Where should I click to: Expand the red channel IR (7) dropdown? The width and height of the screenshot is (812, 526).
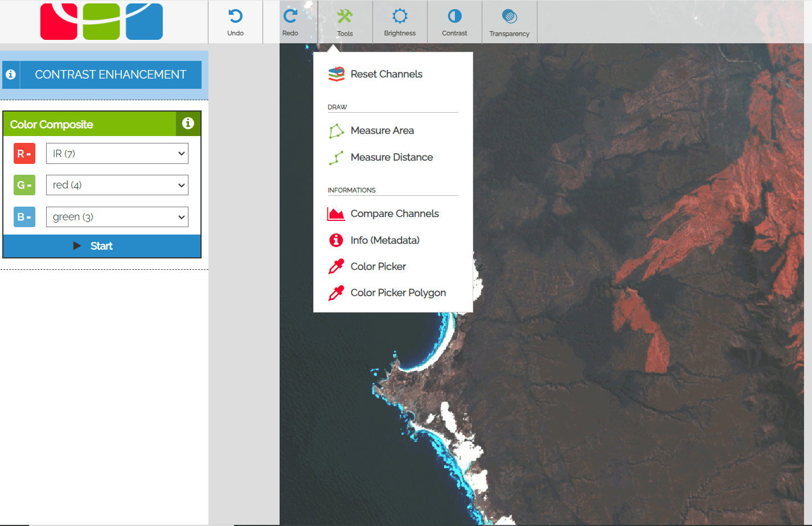point(117,154)
